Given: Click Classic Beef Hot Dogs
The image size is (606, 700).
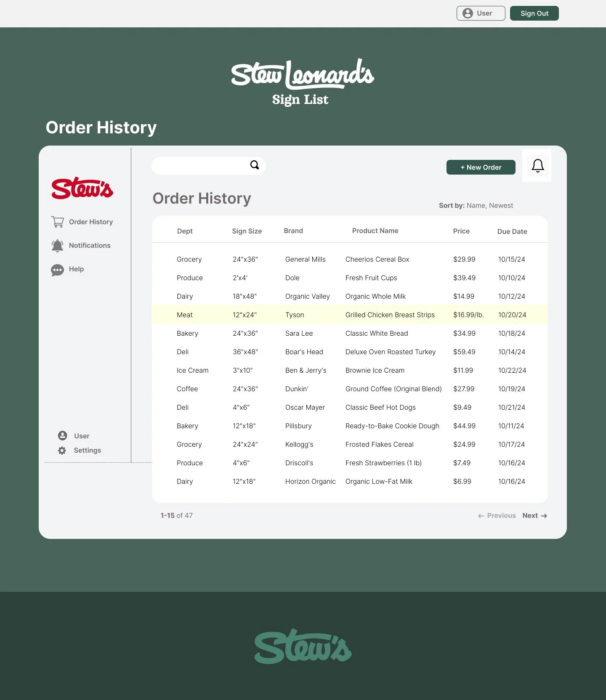Looking at the screenshot, I should click(x=380, y=408).
